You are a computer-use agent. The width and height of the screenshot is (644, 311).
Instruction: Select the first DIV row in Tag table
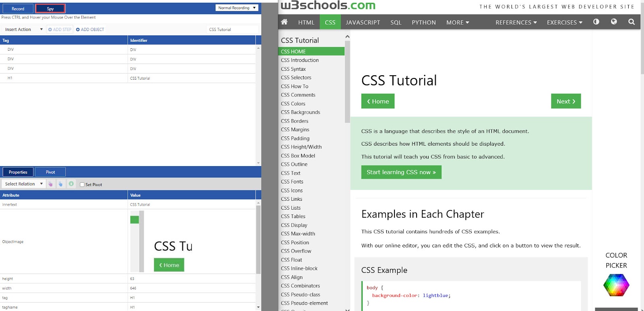coord(128,49)
